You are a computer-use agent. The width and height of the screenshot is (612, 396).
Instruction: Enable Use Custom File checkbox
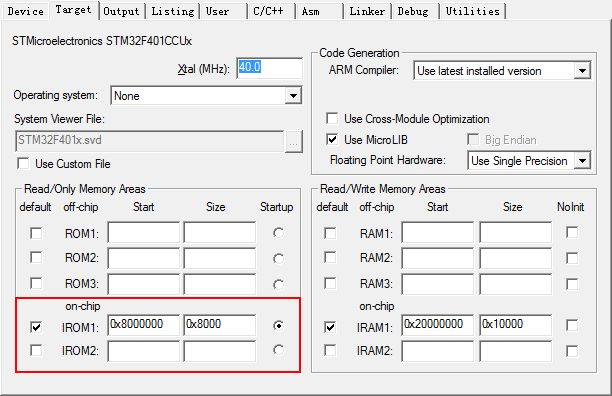pyautogui.click(x=23, y=163)
